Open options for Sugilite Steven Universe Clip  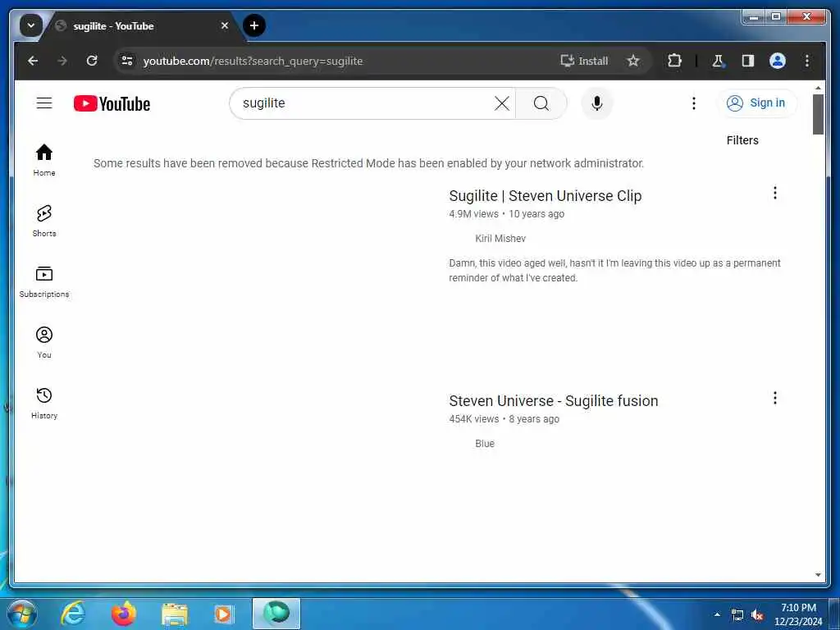coord(774,193)
